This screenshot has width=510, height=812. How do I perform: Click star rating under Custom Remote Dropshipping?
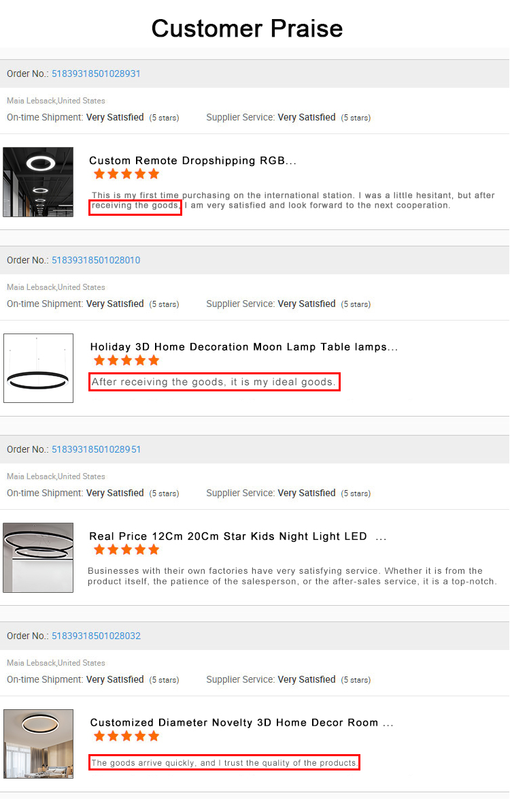(x=126, y=174)
